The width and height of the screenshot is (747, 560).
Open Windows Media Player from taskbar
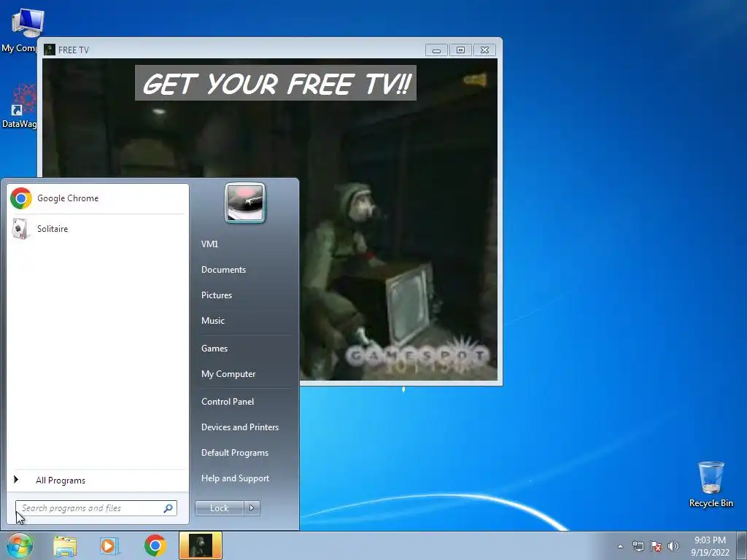[109, 546]
